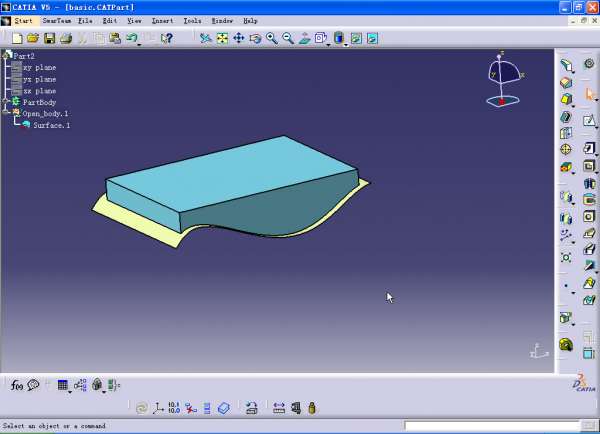Click the Start menu button

[x=23, y=20]
